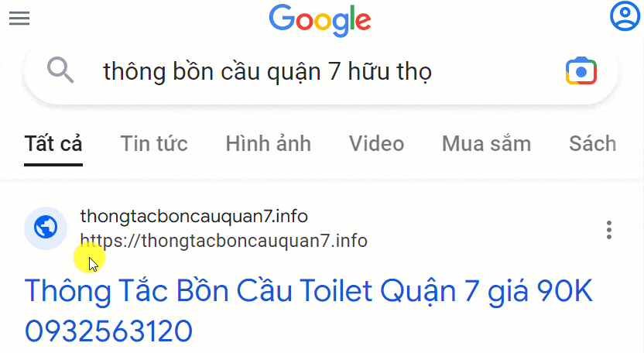Open the three-dot menu for the result
The width and height of the screenshot is (644, 353).
[x=608, y=230]
